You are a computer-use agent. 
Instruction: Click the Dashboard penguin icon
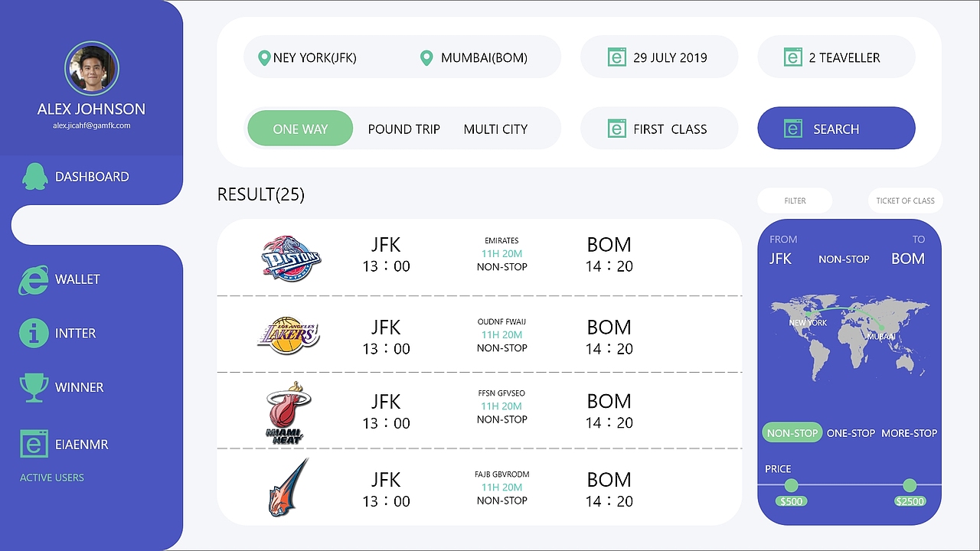click(x=34, y=176)
